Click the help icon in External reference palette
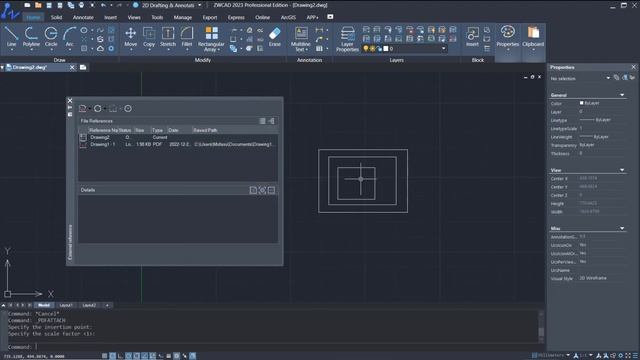The width and height of the screenshot is (640, 360). pos(128,109)
